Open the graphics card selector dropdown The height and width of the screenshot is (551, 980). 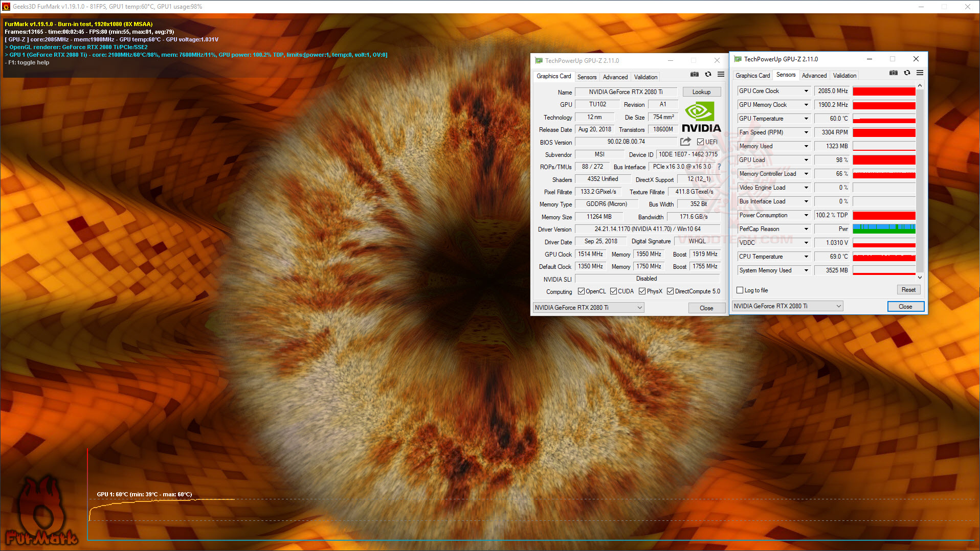[639, 307]
